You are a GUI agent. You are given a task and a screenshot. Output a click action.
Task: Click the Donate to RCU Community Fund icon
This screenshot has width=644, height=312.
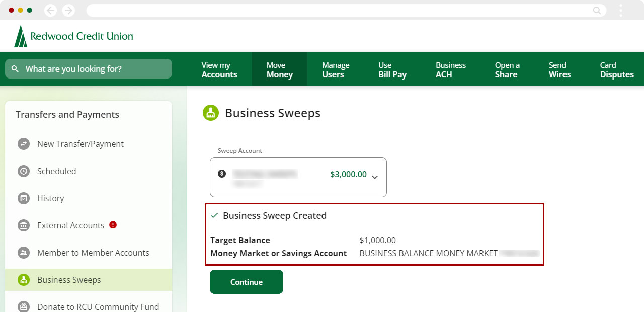coord(24,306)
